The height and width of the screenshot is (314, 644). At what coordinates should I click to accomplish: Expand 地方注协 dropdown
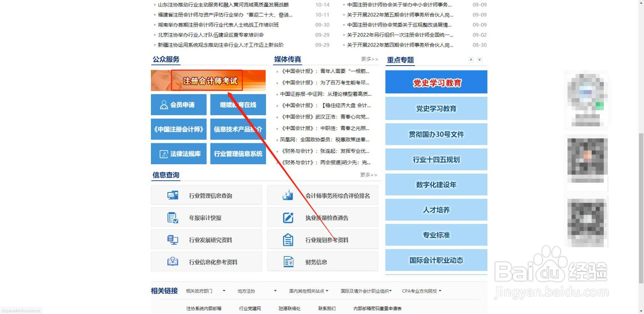coord(257,291)
